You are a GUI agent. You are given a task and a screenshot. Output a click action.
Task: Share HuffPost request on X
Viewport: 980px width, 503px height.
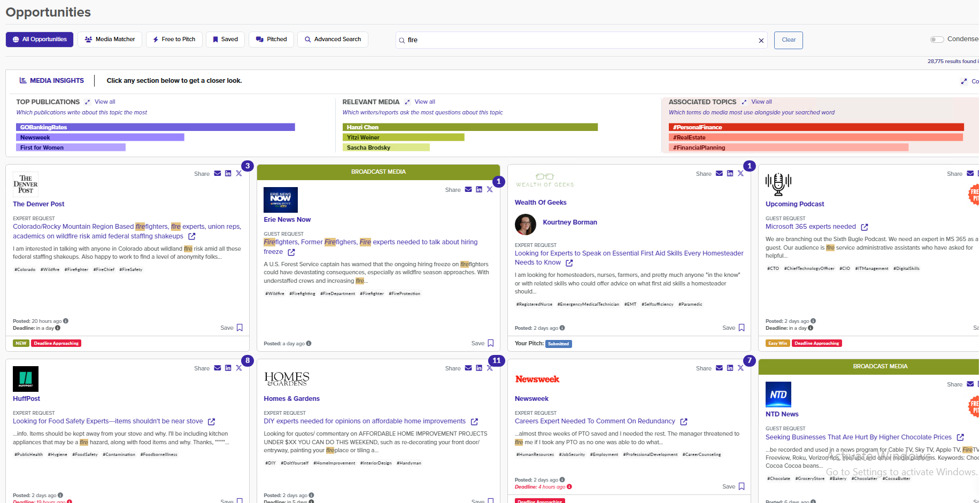[x=239, y=368]
